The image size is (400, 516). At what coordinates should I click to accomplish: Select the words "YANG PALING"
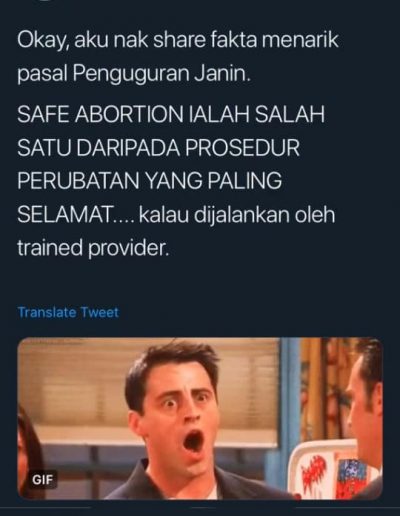[x=213, y=181]
